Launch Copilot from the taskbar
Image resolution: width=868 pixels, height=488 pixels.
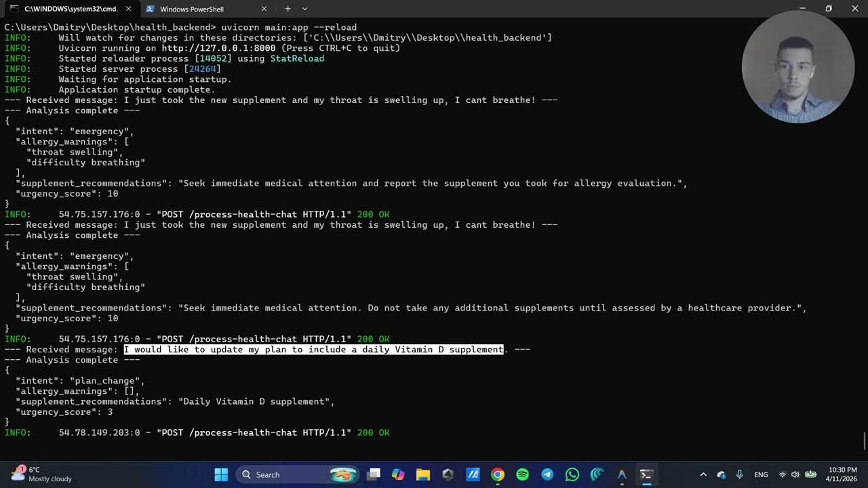[398, 474]
